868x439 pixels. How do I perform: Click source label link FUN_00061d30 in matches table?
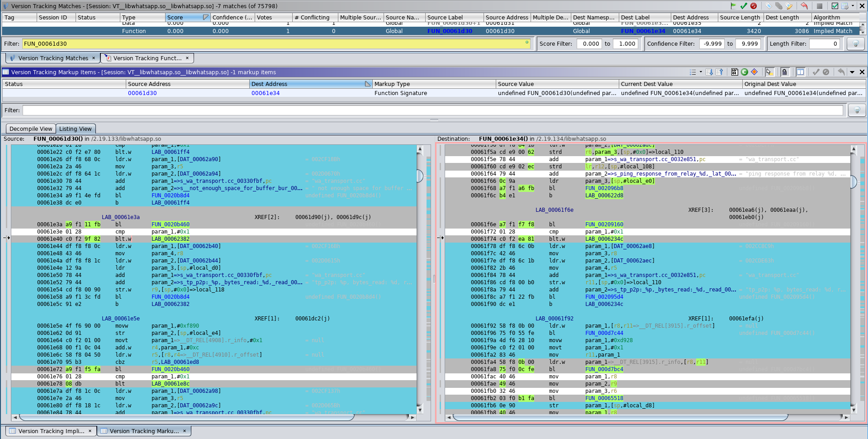click(x=450, y=31)
